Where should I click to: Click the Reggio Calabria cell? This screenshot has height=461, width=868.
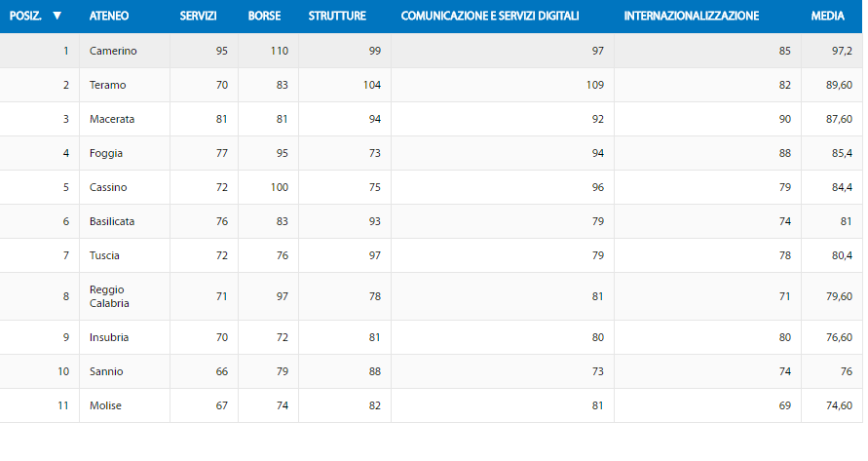point(109,296)
